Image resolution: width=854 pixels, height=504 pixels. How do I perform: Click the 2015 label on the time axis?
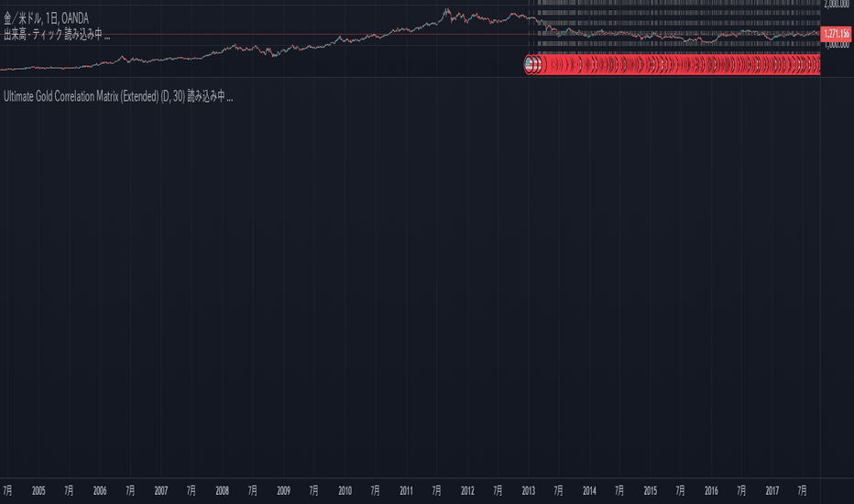tap(651, 491)
